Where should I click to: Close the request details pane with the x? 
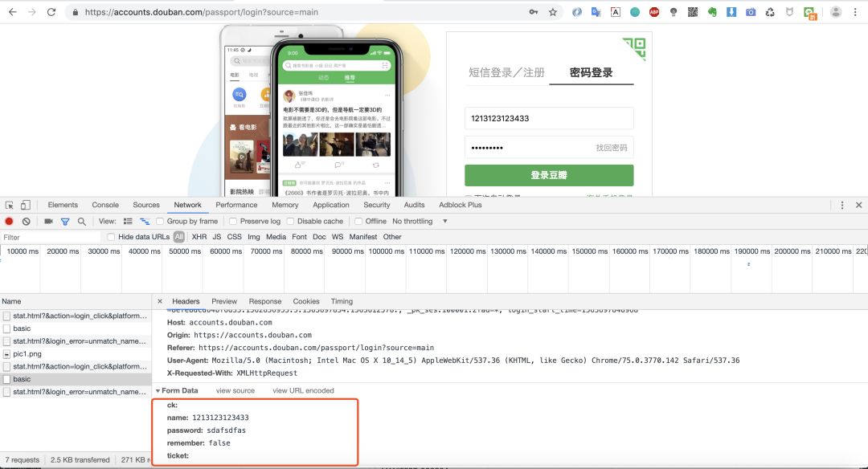(x=160, y=301)
